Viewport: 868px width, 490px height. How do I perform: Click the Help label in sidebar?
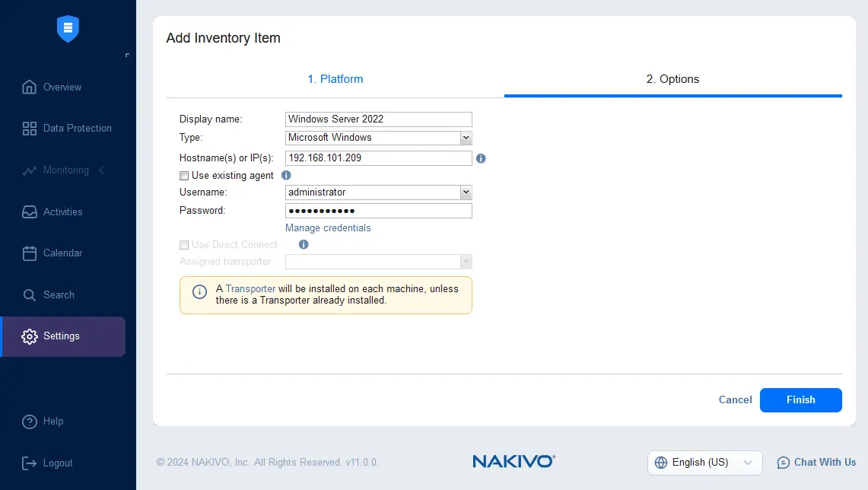[x=53, y=422]
